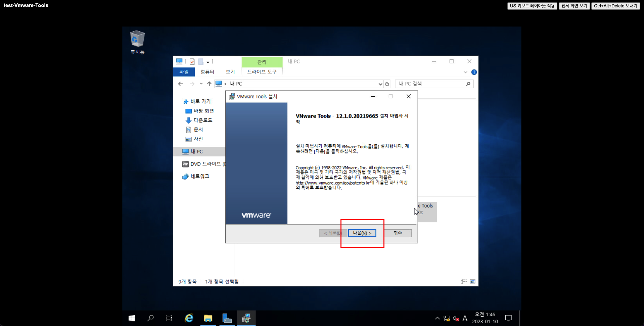Open the 보기 ribbon tab

point(230,72)
